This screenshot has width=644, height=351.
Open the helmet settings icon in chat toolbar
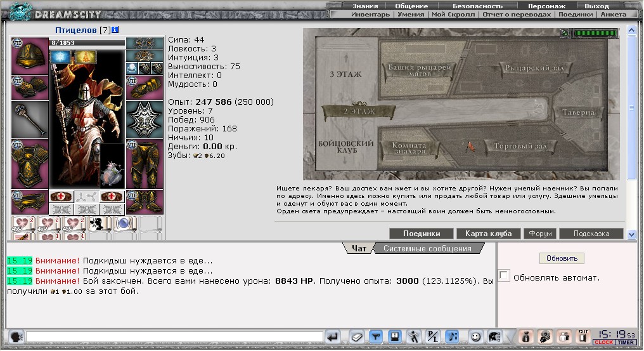(x=495, y=337)
